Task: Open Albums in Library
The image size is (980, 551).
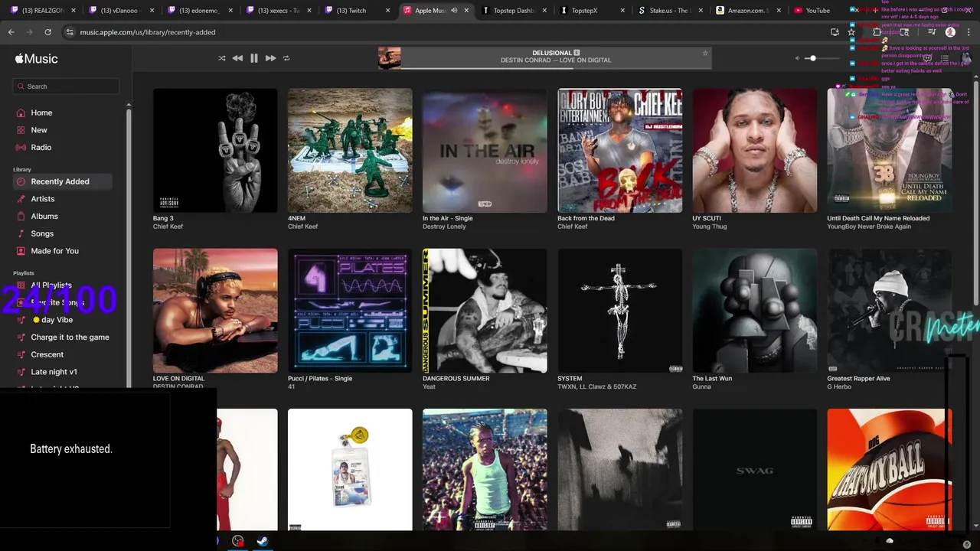Action: click(44, 217)
